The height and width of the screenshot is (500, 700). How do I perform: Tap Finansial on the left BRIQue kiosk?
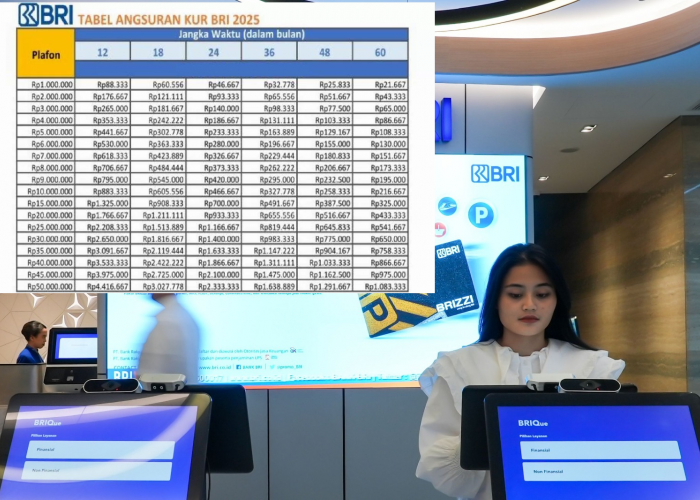pyautogui.click(x=100, y=450)
